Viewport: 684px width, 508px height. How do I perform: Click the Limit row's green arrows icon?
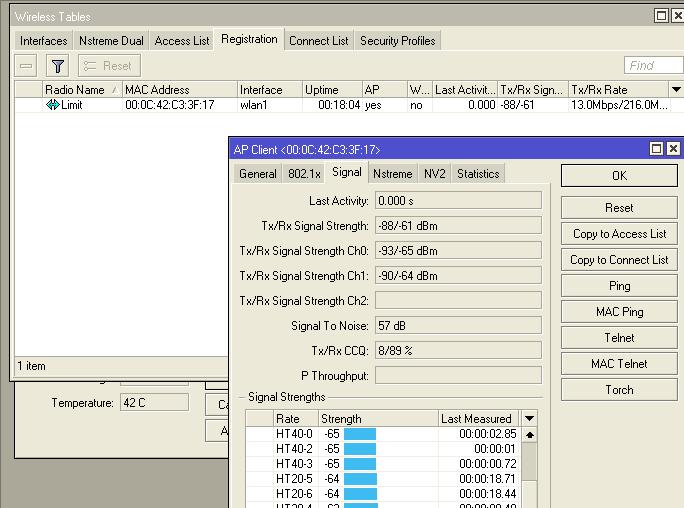[52, 105]
